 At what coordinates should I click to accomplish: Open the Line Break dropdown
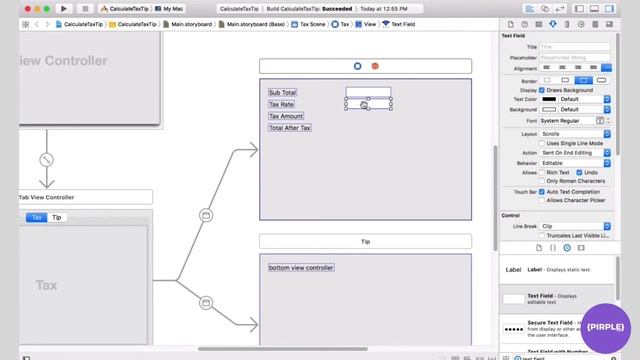[x=575, y=226]
